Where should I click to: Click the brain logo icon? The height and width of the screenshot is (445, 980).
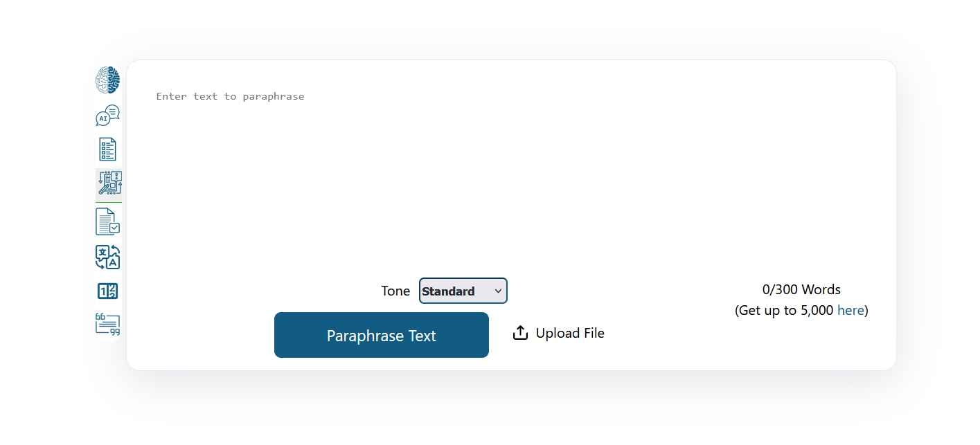[x=107, y=80]
